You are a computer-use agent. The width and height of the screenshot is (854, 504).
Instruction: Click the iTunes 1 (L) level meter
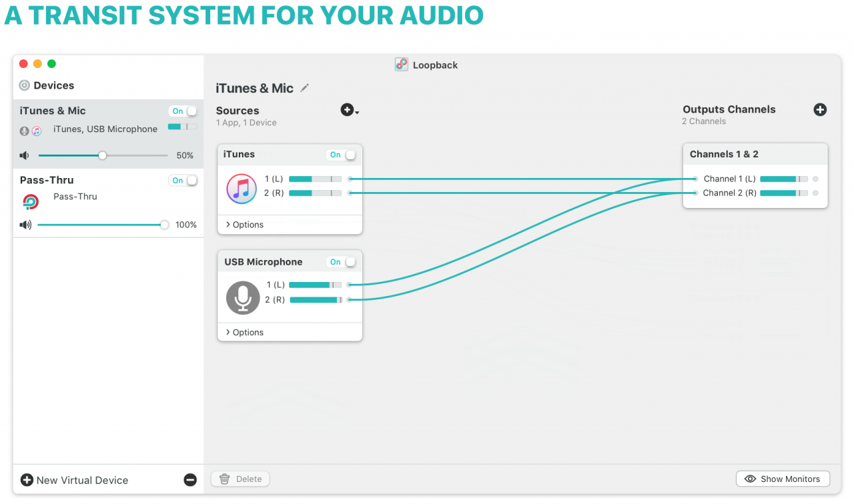315,179
